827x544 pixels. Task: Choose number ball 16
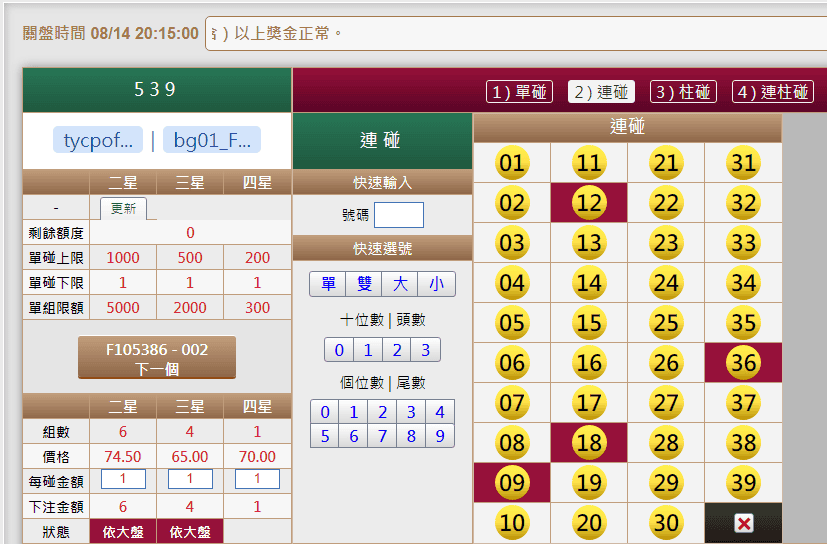tap(589, 362)
